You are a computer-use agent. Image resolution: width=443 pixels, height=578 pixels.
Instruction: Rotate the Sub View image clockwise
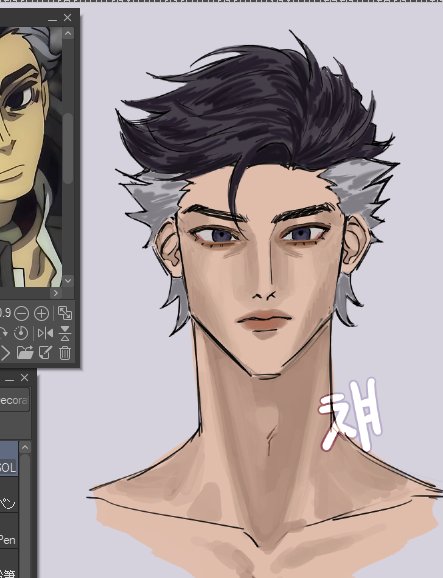point(3,333)
